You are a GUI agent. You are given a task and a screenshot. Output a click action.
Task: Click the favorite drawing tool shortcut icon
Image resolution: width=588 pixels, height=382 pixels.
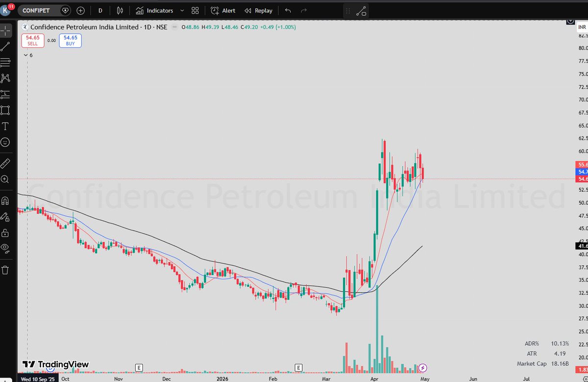(x=362, y=11)
